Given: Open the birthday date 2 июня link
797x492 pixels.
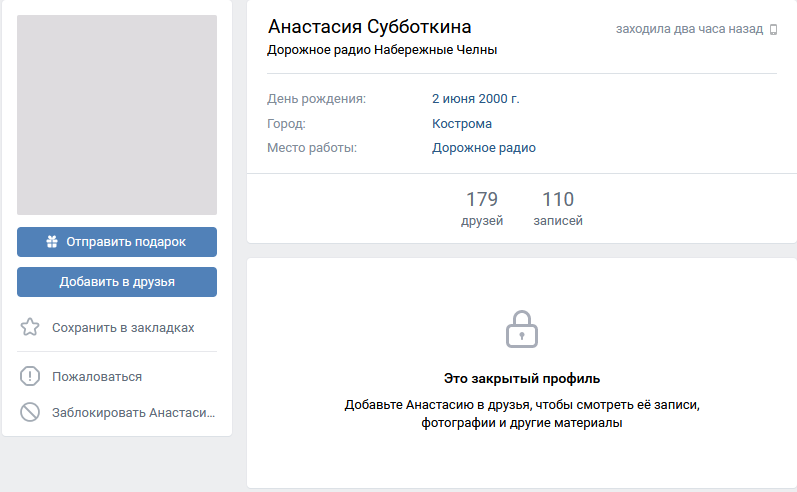Looking at the screenshot, I should 453,99.
